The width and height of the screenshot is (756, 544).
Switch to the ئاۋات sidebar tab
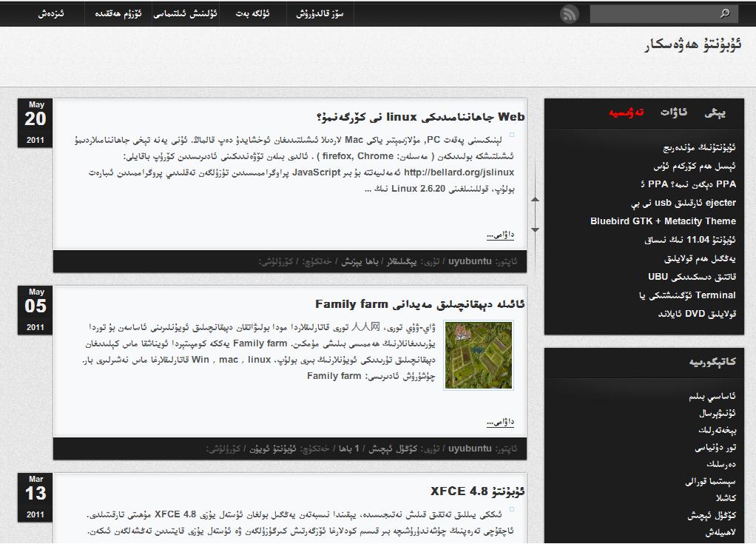click(673, 113)
